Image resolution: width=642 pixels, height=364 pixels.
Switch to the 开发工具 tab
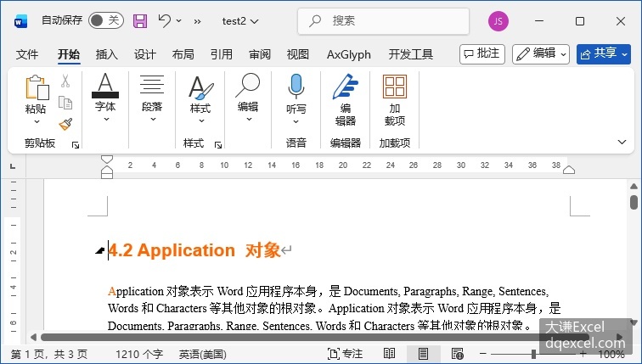pyautogui.click(x=411, y=54)
